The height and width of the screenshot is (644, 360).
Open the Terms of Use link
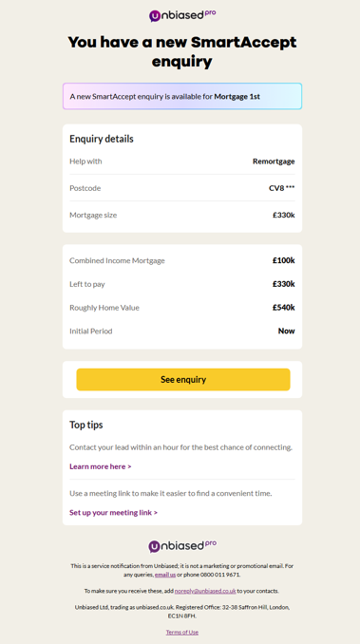(x=182, y=632)
